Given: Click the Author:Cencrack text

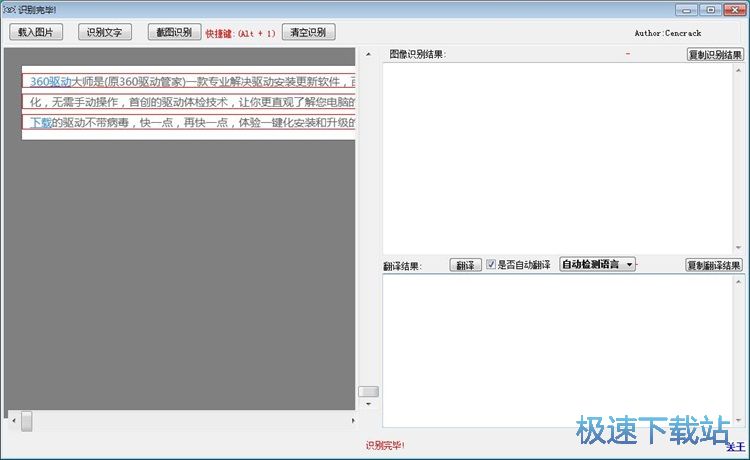Looking at the screenshot, I should (668, 33).
